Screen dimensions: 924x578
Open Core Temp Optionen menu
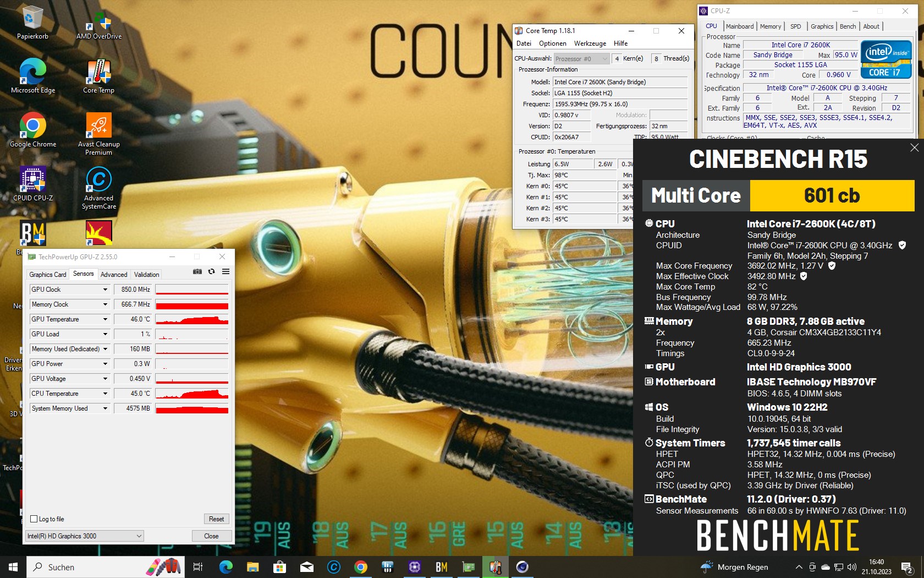[x=552, y=43]
